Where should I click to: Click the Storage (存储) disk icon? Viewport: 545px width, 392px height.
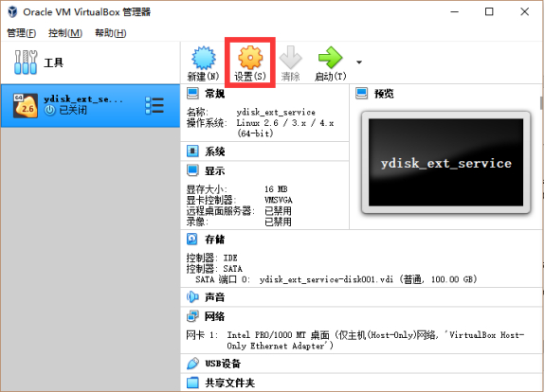(x=192, y=239)
